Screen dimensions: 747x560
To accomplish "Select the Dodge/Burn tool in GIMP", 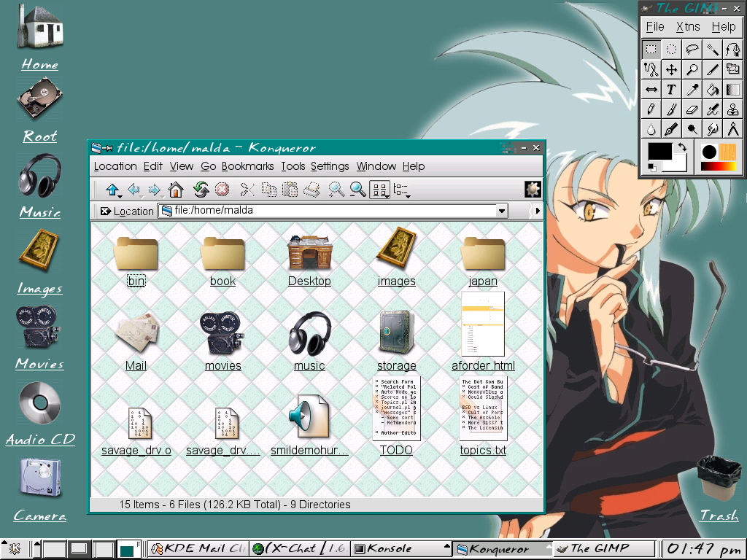I will click(x=692, y=129).
